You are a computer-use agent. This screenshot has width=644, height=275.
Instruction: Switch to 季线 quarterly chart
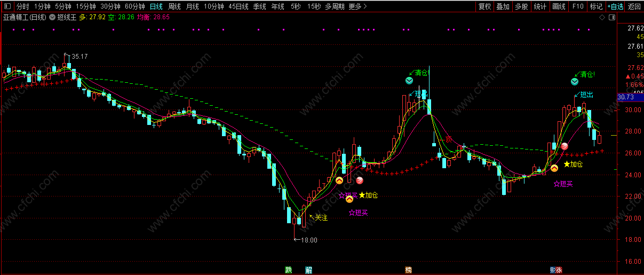[259, 6]
